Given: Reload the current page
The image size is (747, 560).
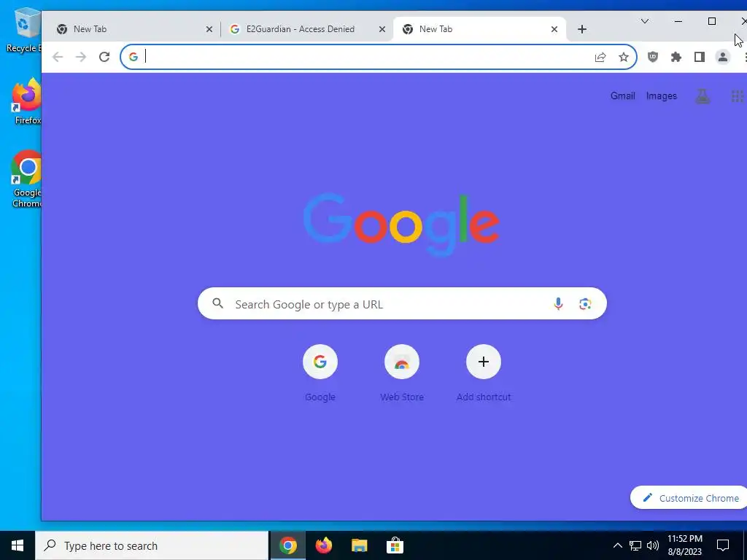Looking at the screenshot, I should coord(104,57).
